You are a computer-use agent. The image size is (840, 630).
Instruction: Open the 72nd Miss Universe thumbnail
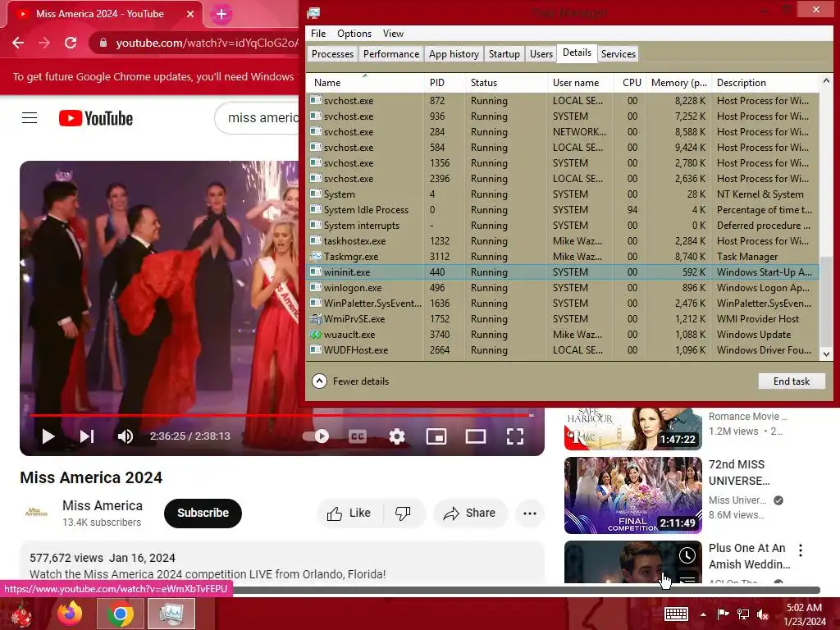pos(632,495)
